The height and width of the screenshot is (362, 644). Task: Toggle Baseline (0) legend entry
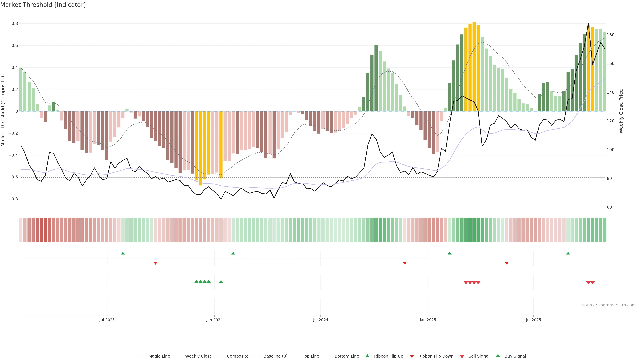pyautogui.click(x=276, y=356)
